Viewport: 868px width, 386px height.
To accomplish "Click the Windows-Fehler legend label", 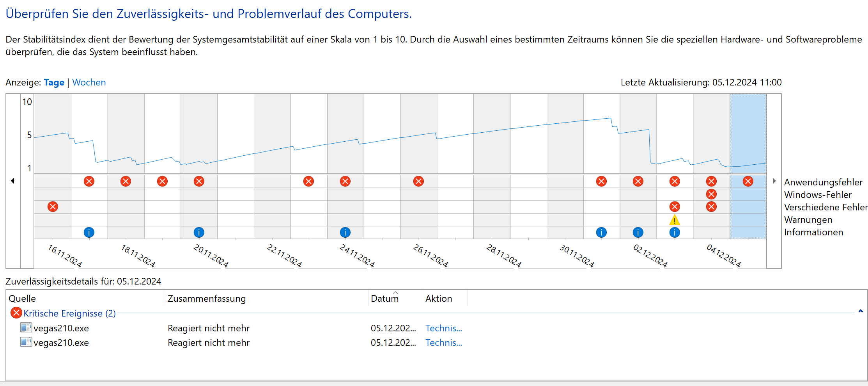I will (x=818, y=195).
